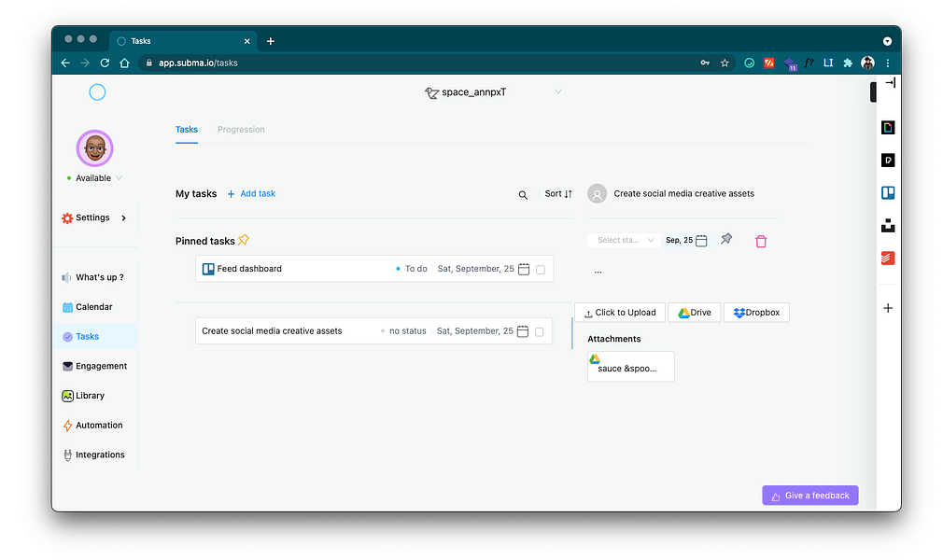This screenshot has width=943, height=560.
Task: Select the Tasks sidebar icon
Action: (x=67, y=337)
